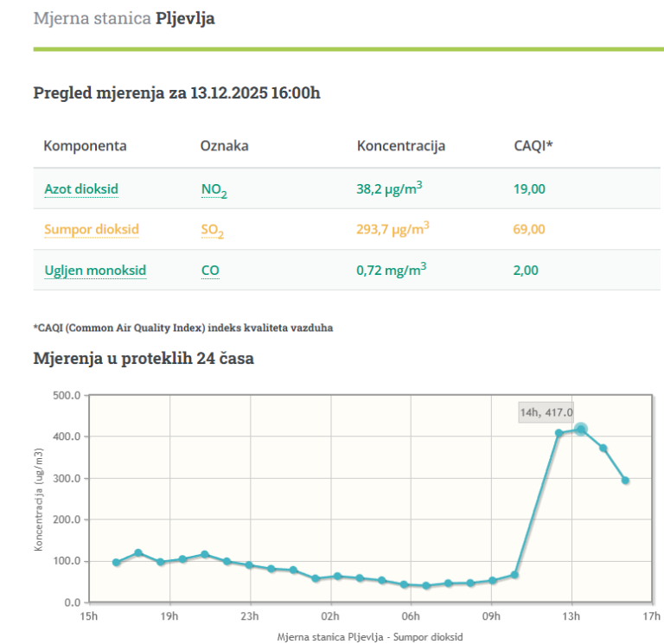Click the SO2 label link
Image resolution: width=664 pixels, height=644 pixels.
point(213,231)
